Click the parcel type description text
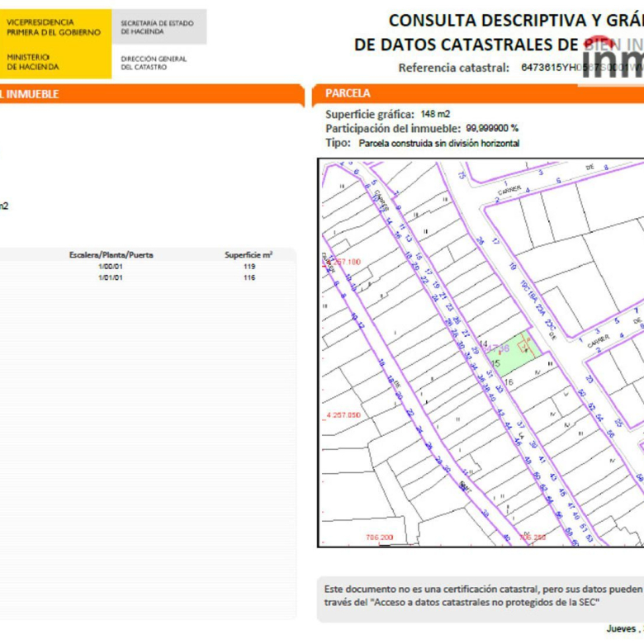Viewport: 644px width, 644px height. coord(439,144)
